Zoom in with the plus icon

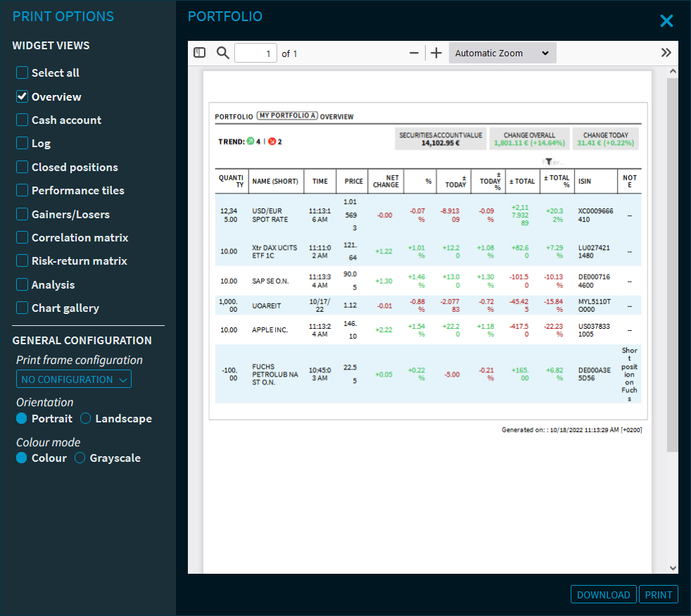pos(436,54)
